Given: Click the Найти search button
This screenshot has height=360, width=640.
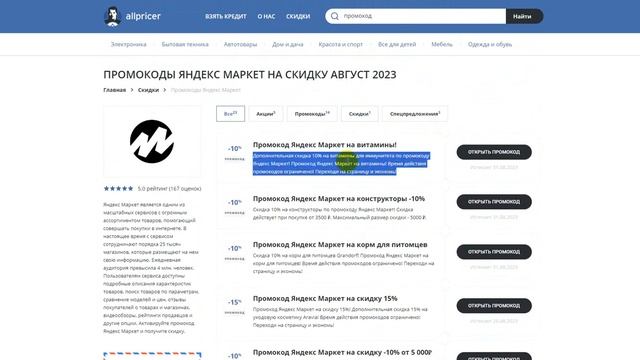Looking at the screenshot, I should [524, 16].
